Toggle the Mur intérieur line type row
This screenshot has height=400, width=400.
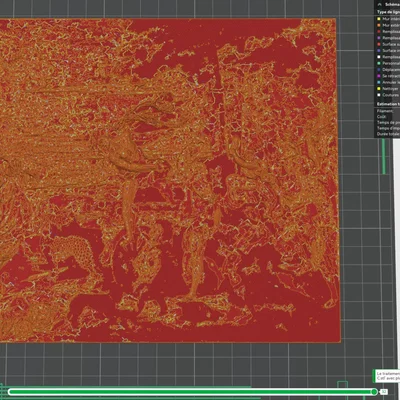388,19
